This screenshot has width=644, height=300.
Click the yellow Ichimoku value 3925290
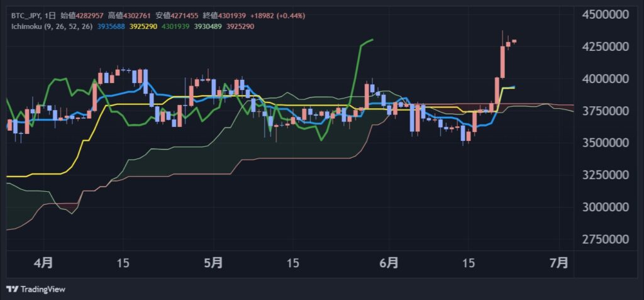pos(144,26)
